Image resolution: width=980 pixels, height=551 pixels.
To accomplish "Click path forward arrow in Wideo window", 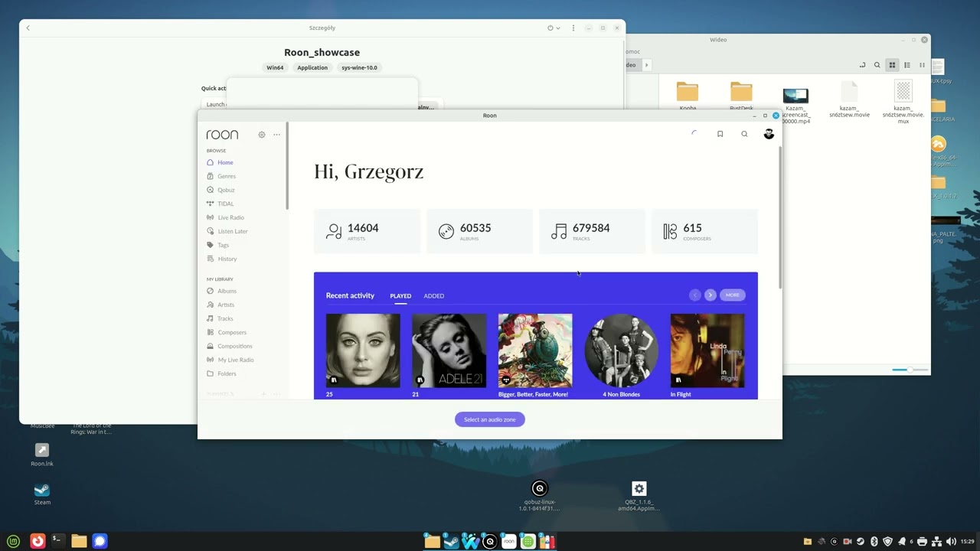I will coord(646,65).
